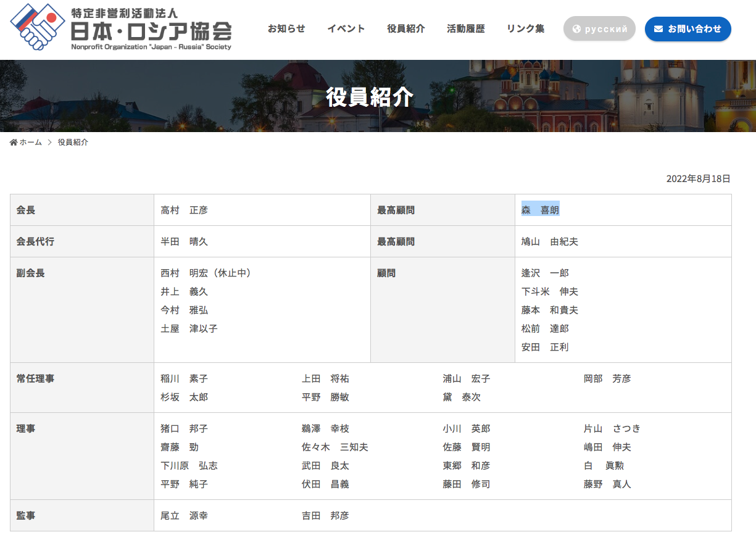Select the name 逢沢 一郎
756x545 pixels.
click(546, 273)
